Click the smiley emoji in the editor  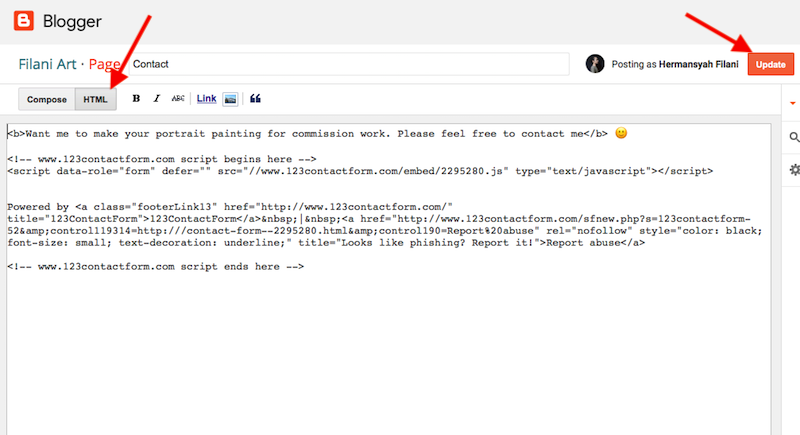[621, 133]
